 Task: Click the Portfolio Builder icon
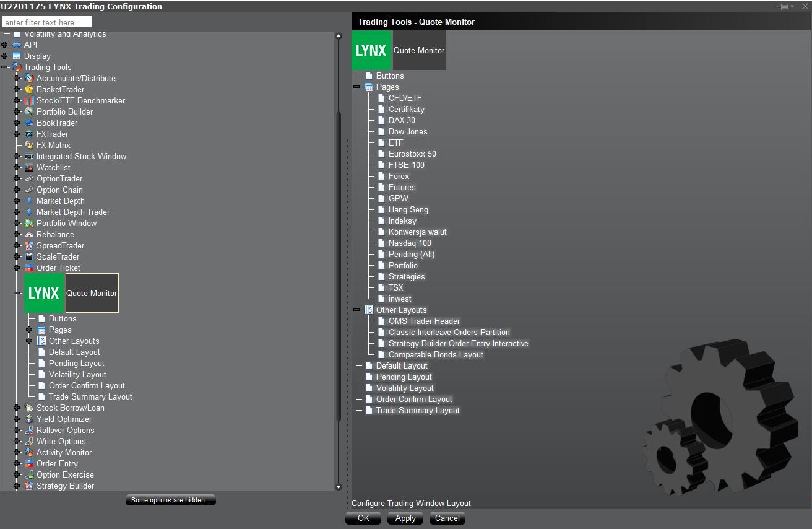pyautogui.click(x=28, y=111)
